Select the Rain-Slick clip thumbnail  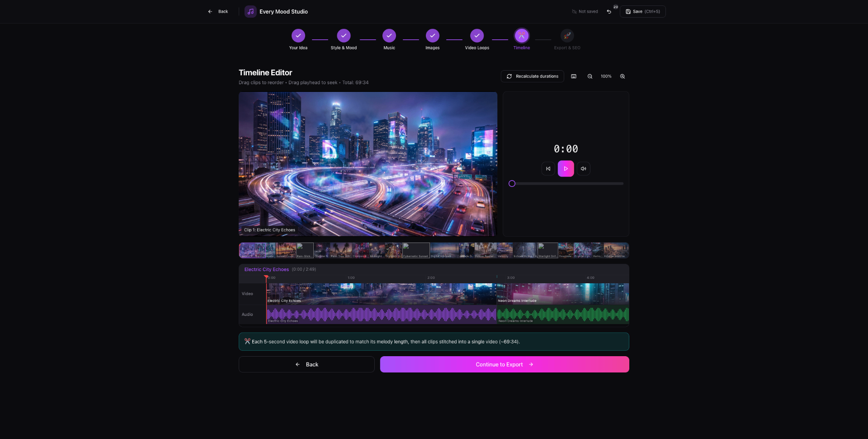click(x=305, y=250)
